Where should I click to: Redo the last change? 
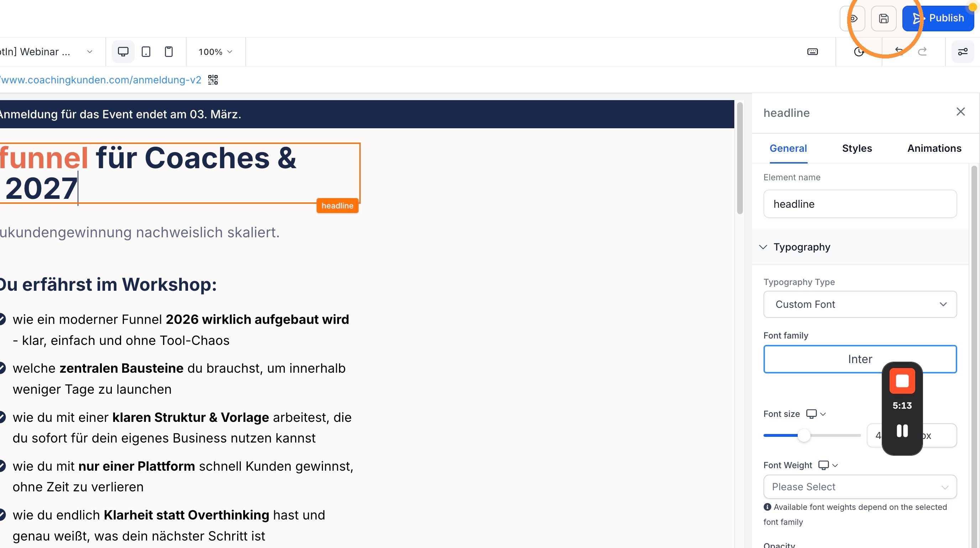(923, 51)
